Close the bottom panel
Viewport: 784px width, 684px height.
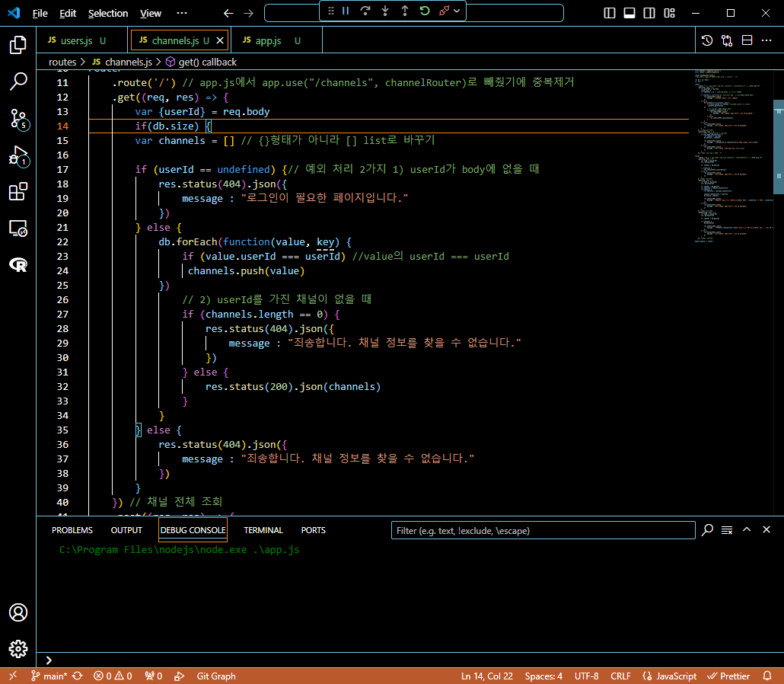click(766, 529)
